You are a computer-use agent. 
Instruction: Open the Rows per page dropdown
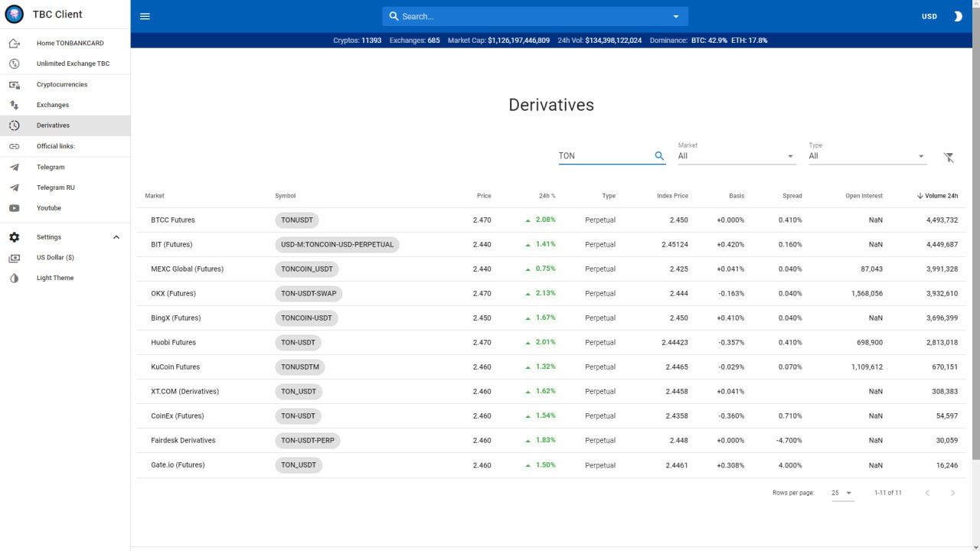tap(842, 493)
